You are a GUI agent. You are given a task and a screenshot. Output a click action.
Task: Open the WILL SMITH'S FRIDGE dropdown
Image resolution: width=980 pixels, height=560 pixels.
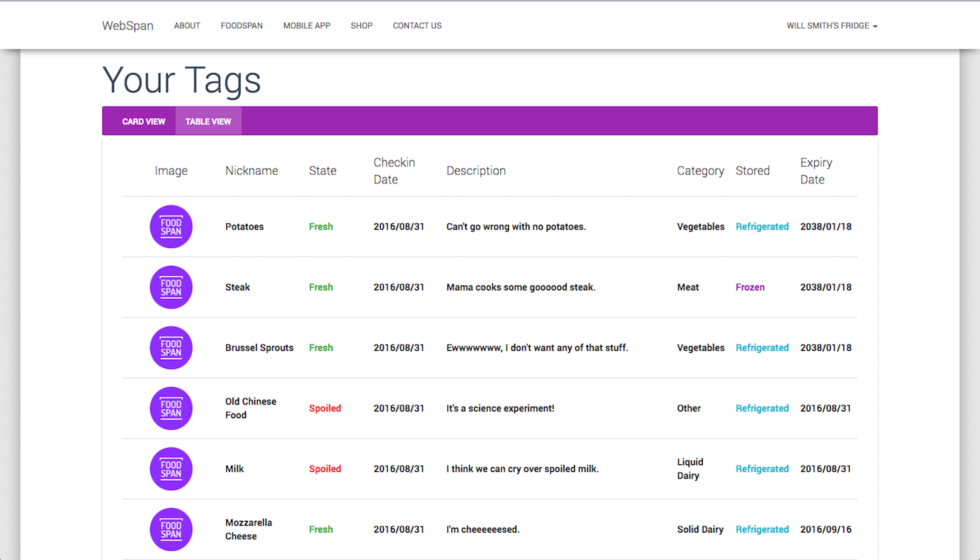tap(832, 25)
